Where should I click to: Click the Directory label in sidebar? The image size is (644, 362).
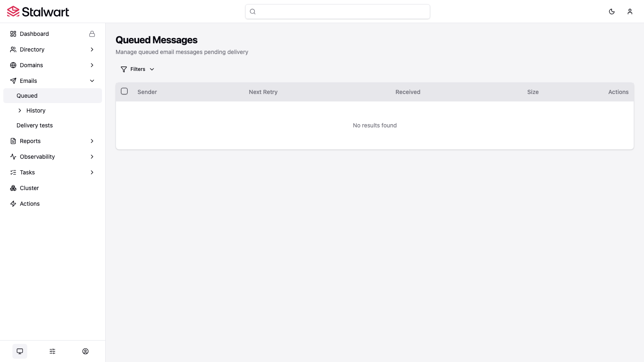click(32, 49)
